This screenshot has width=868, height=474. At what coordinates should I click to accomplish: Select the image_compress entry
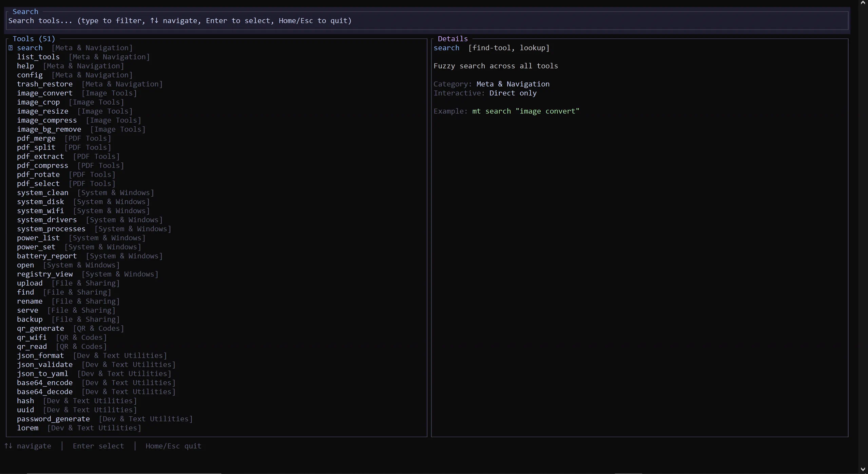pos(216,121)
